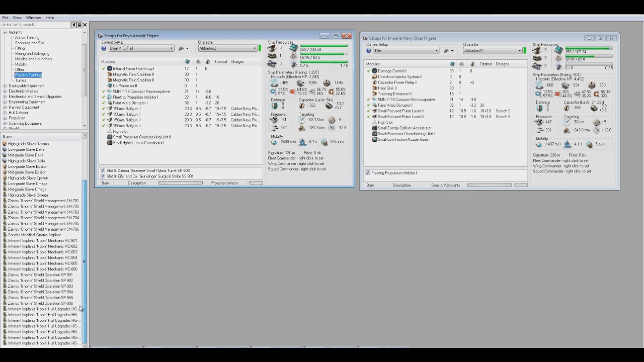This screenshot has height=362, width=644.
Task: Click the CPU column header icon in Slicer window
Action: coord(452,64)
